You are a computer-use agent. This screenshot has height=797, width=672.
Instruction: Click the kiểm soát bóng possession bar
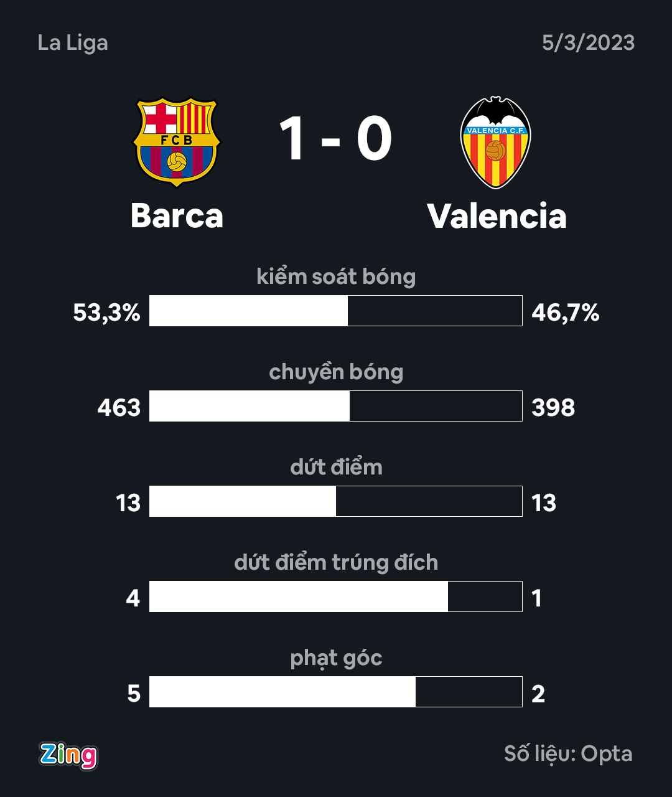(335, 311)
